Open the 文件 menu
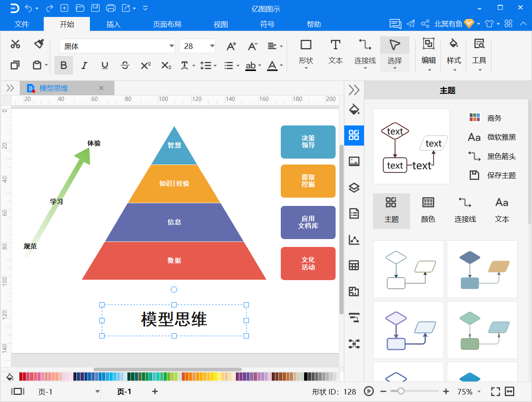 click(x=22, y=24)
